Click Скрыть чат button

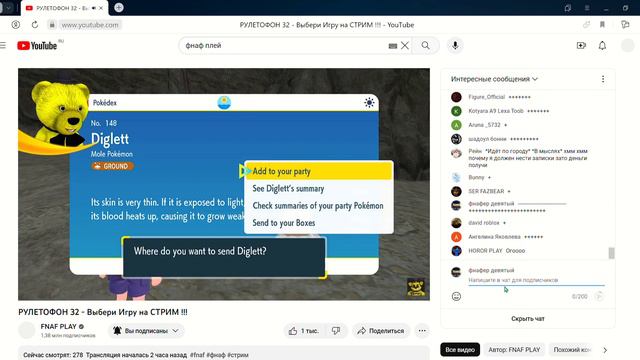click(x=528, y=319)
